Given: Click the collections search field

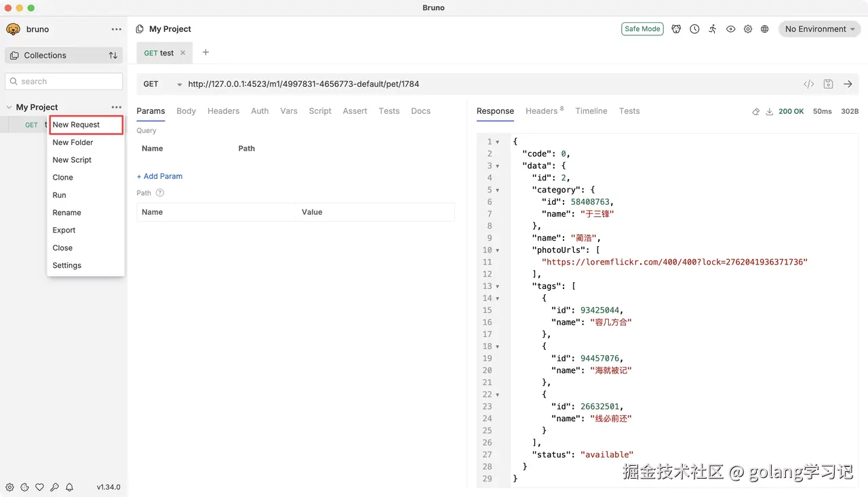Looking at the screenshot, I should point(64,81).
